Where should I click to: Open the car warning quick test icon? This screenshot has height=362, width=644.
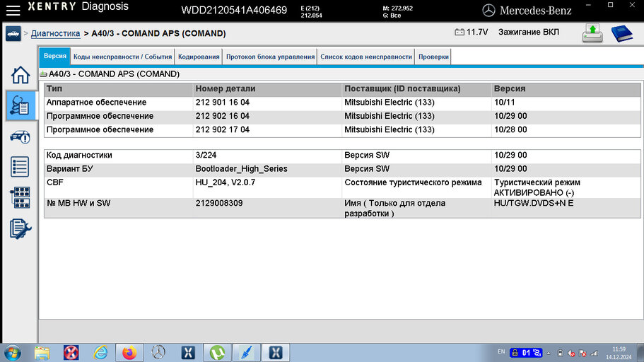click(21, 136)
